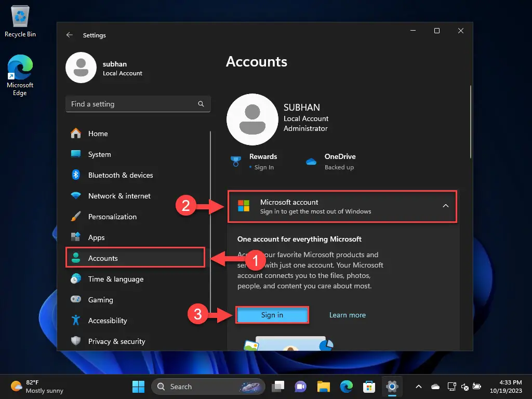
Task: Click the Privacy shield icon
Action: coord(76,341)
